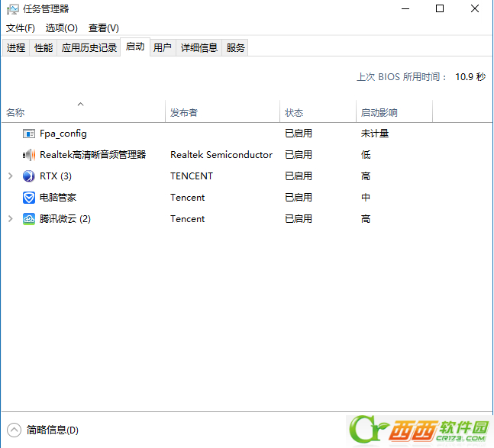Click the Fpa_config program icon
The height and width of the screenshot is (448, 494).
point(29,134)
